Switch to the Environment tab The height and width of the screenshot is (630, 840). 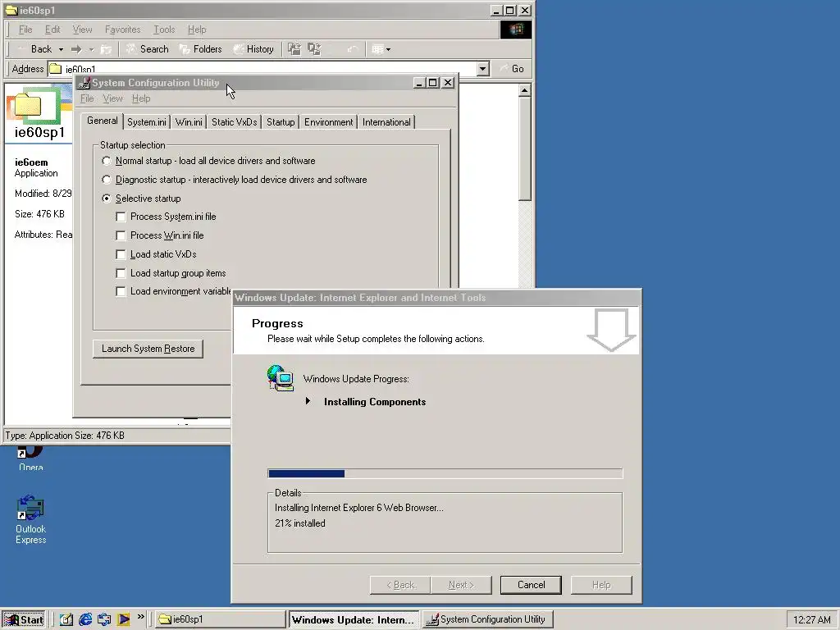coord(328,122)
